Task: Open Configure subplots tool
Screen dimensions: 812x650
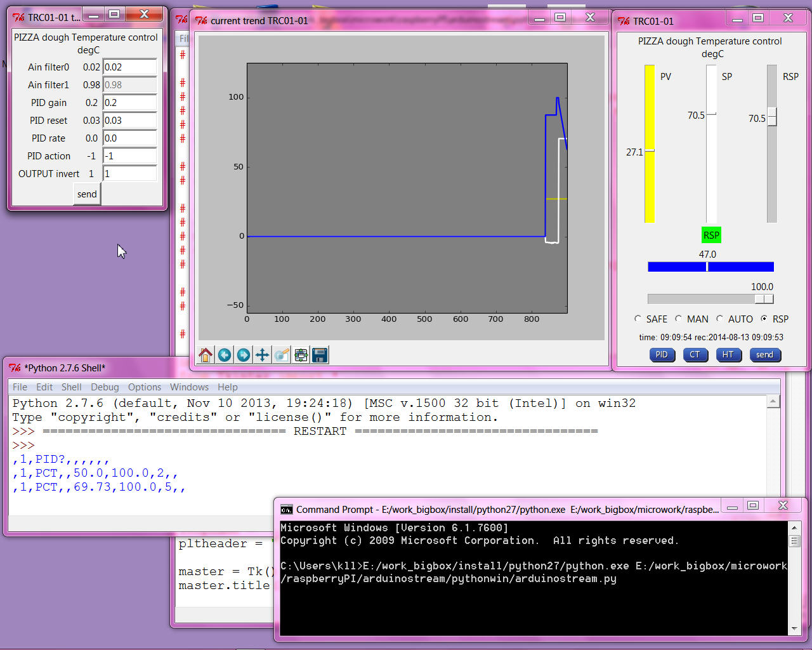Action: point(301,355)
